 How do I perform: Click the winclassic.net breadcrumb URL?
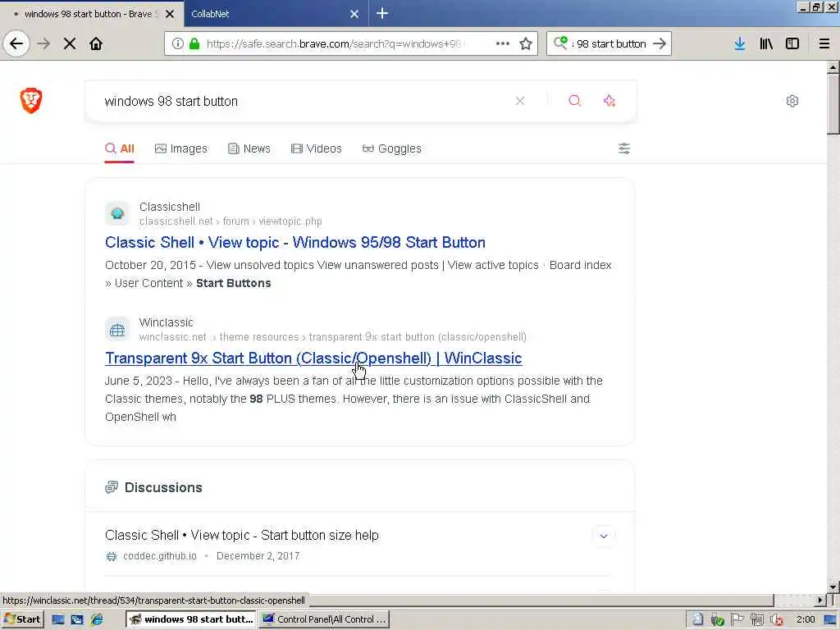click(x=333, y=337)
